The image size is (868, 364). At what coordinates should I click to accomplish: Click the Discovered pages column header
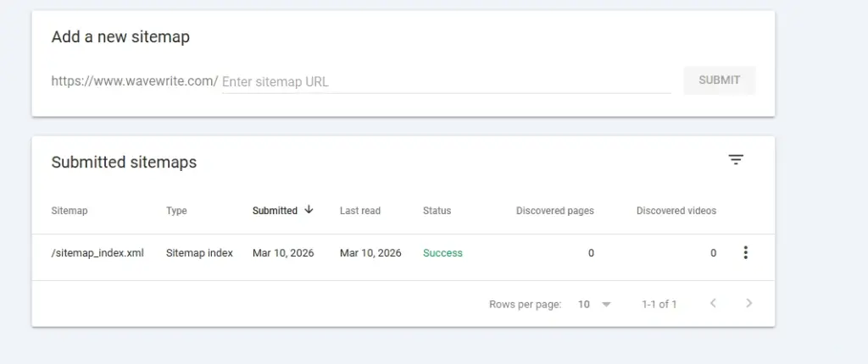[x=554, y=211]
